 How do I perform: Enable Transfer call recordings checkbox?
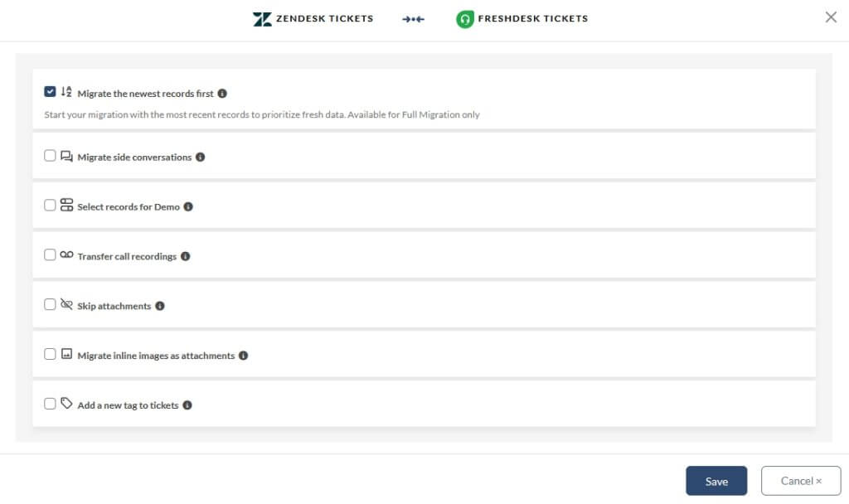(x=50, y=255)
